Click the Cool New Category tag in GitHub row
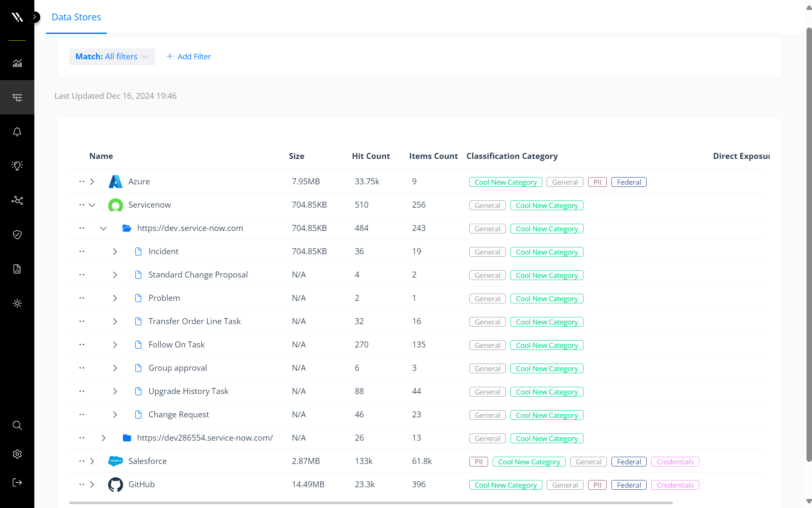 pos(505,485)
